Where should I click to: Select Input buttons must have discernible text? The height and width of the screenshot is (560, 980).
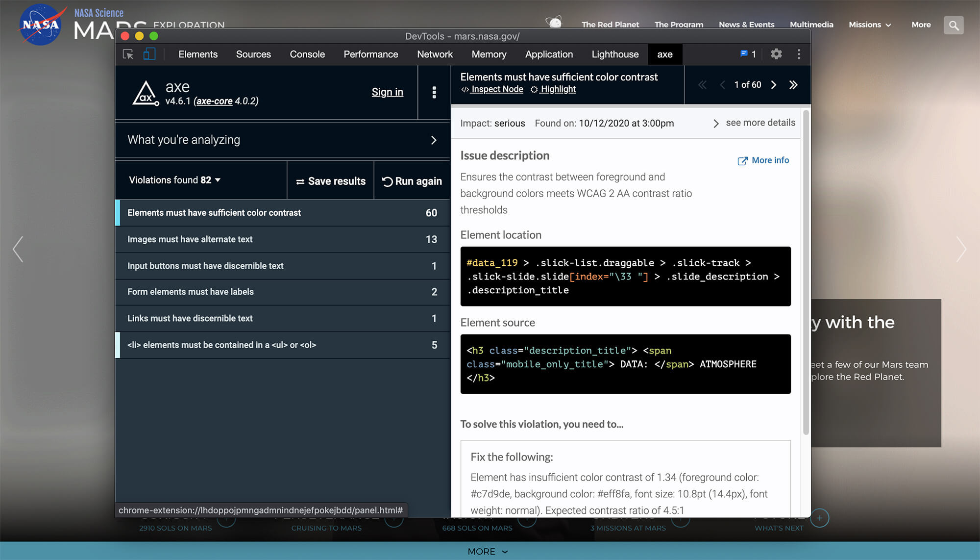tap(282, 266)
